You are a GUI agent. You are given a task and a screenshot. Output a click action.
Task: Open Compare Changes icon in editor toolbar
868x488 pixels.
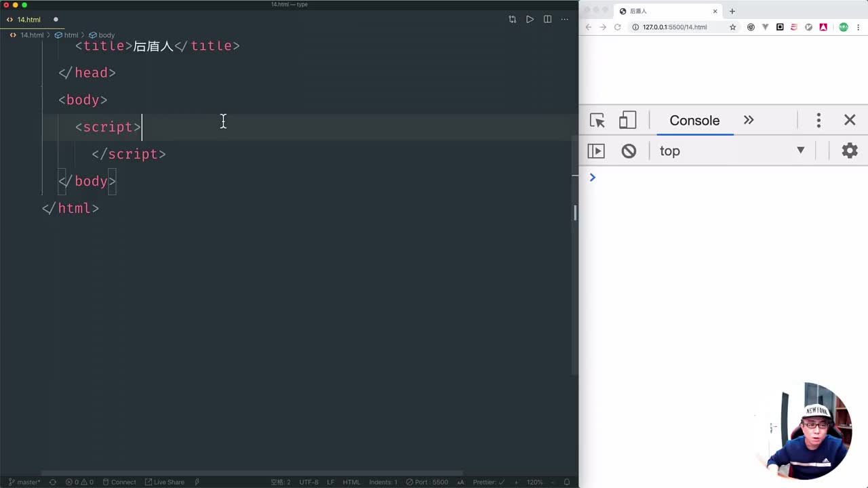coord(512,20)
